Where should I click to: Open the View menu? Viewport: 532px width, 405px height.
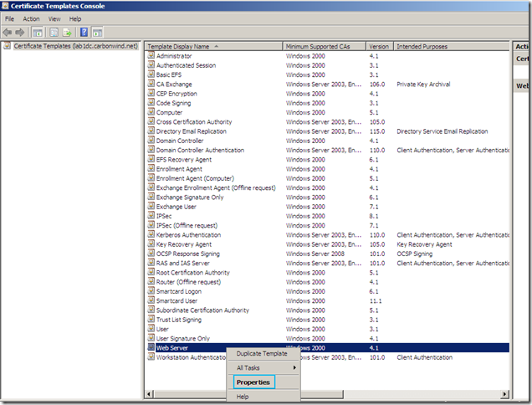(x=54, y=18)
